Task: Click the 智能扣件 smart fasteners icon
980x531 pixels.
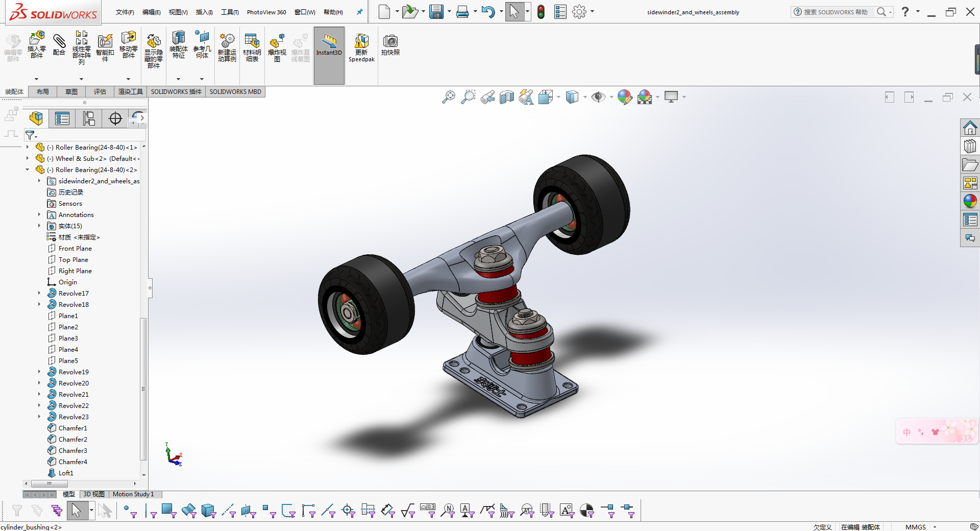Action: (105, 48)
